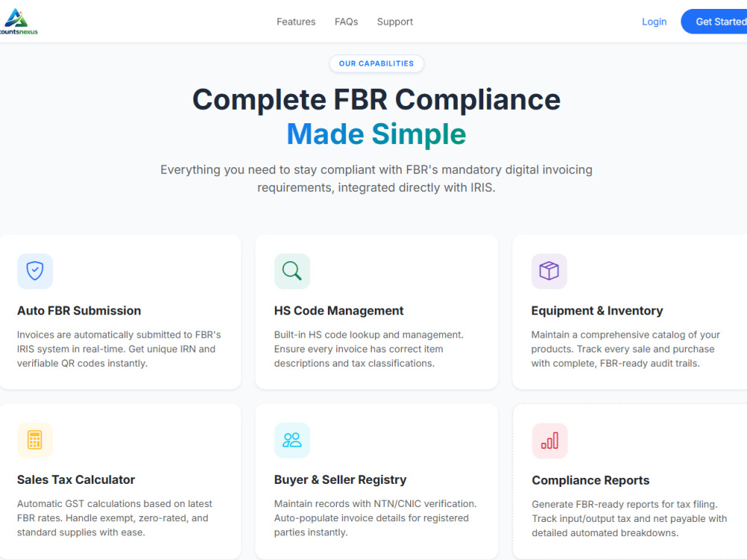Select the Buyer & Seller Registry heading

340,479
